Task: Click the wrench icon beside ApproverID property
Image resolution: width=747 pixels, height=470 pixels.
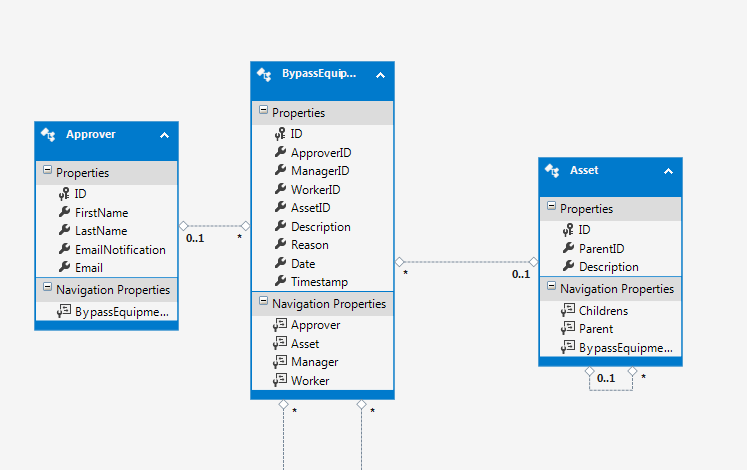Action: [x=280, y=153]
